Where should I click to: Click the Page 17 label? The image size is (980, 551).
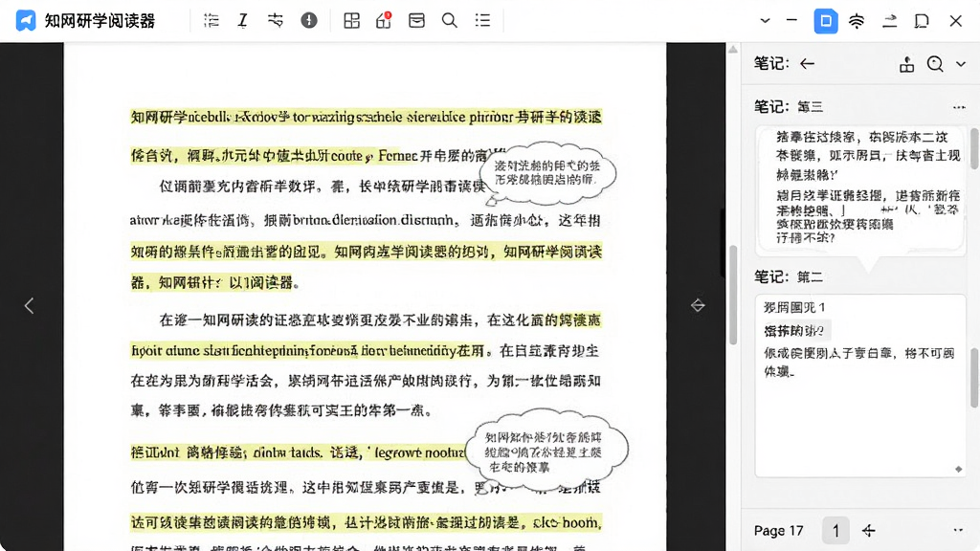pyautogui.click(x=778, y=530)
